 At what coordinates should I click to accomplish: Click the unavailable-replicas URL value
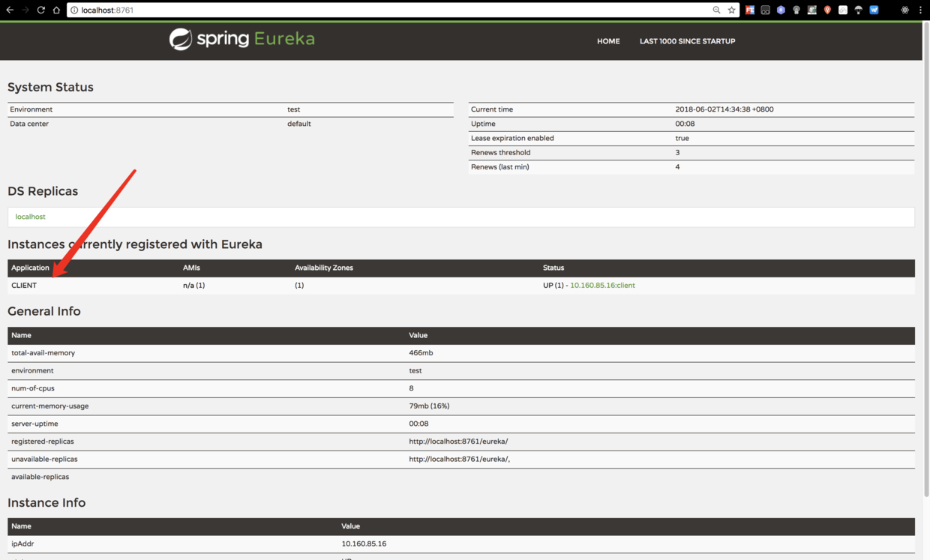pos(459,460)
